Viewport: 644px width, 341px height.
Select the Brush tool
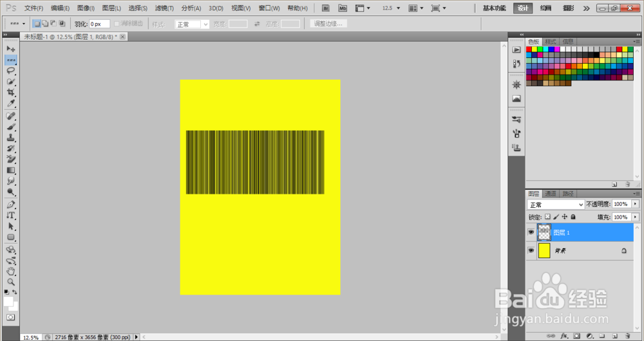click(11, 127)
